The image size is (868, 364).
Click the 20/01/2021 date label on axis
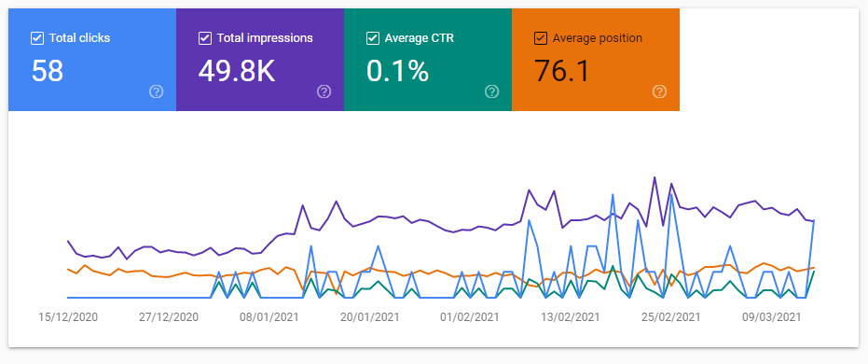tap(369, 317)
